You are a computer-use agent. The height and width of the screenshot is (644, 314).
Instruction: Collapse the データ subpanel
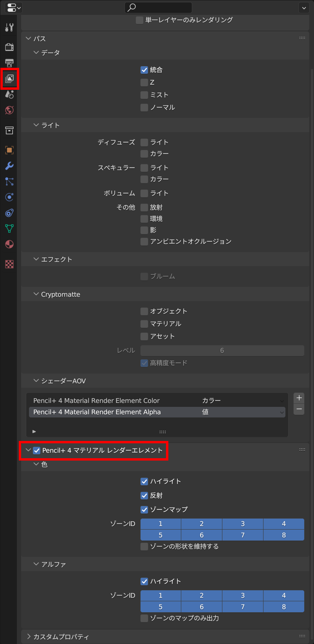point(36,53)
